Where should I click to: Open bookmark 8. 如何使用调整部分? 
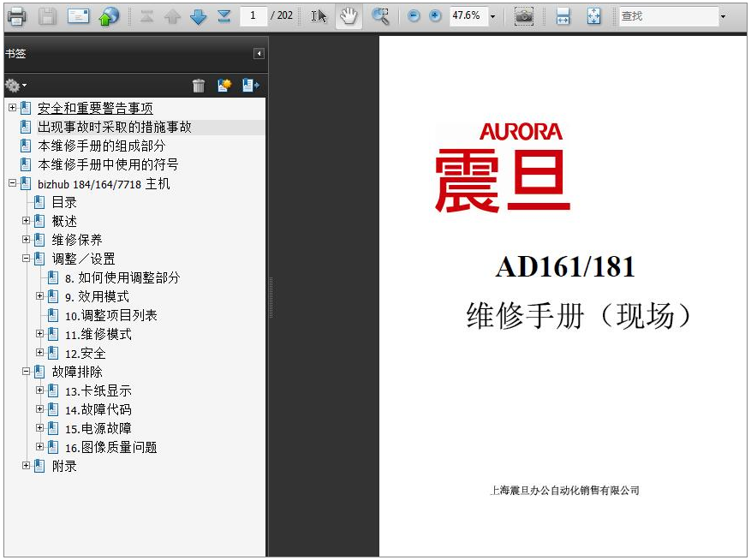(x=122, y=277)
